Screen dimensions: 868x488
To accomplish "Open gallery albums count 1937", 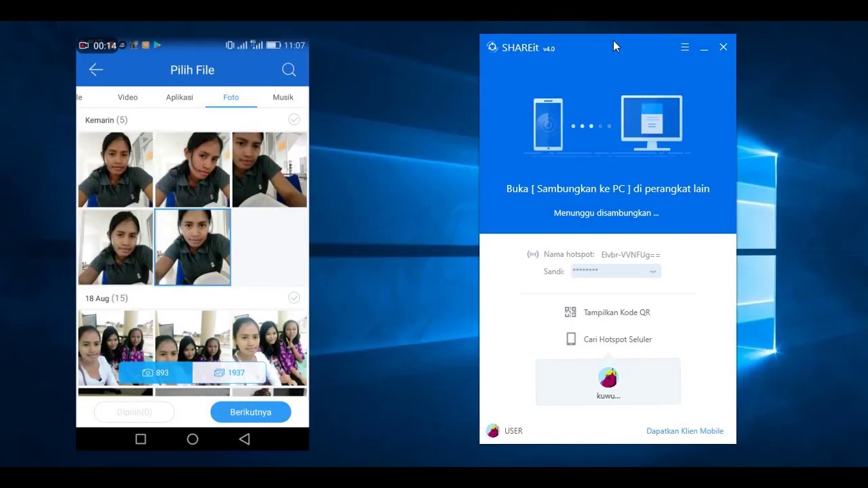I will click(229, 373).
